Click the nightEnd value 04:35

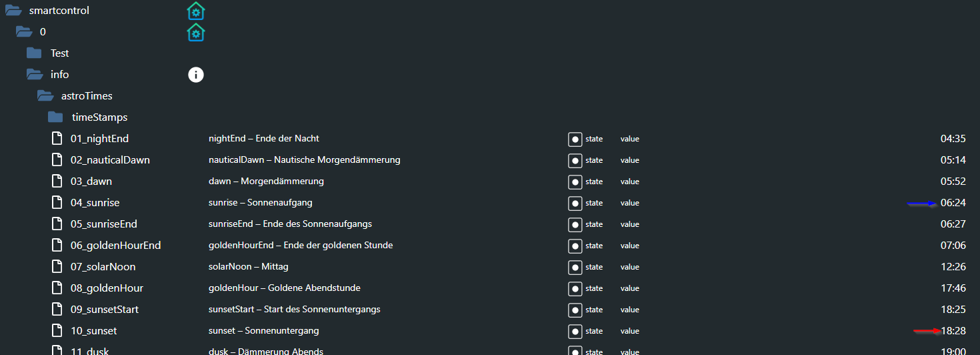(x=953, y=139)
